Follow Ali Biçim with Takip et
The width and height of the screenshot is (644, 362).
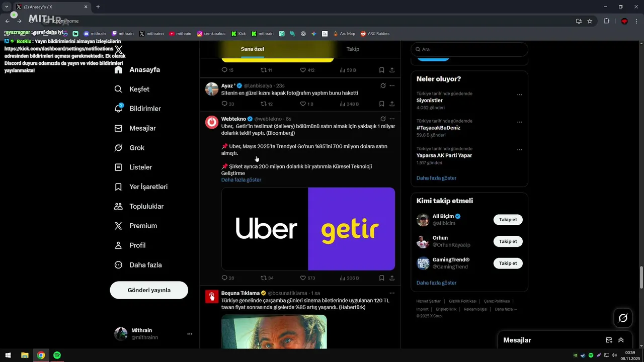(x=508, y=220)
